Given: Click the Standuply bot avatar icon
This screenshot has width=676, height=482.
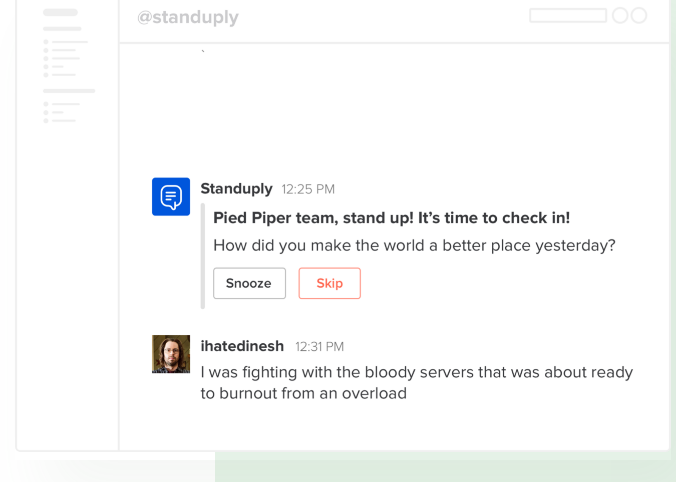Looking at the screenshot, I should (171, 197).
